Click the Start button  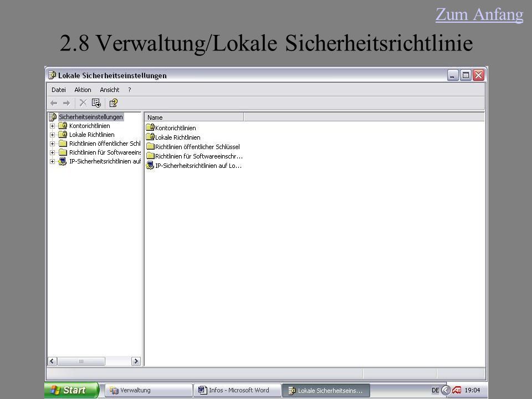click(x=72, y=390)
